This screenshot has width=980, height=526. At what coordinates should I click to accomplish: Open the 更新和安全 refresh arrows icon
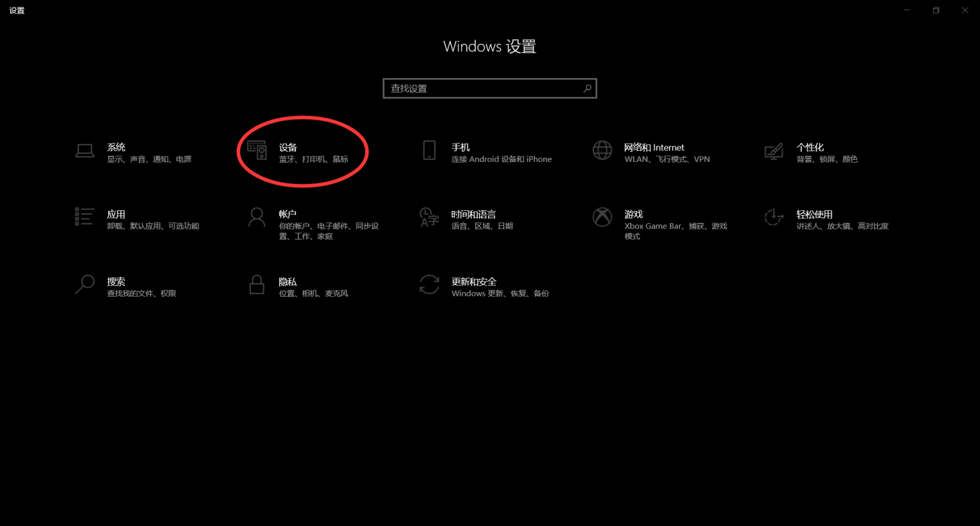(429, 284)
